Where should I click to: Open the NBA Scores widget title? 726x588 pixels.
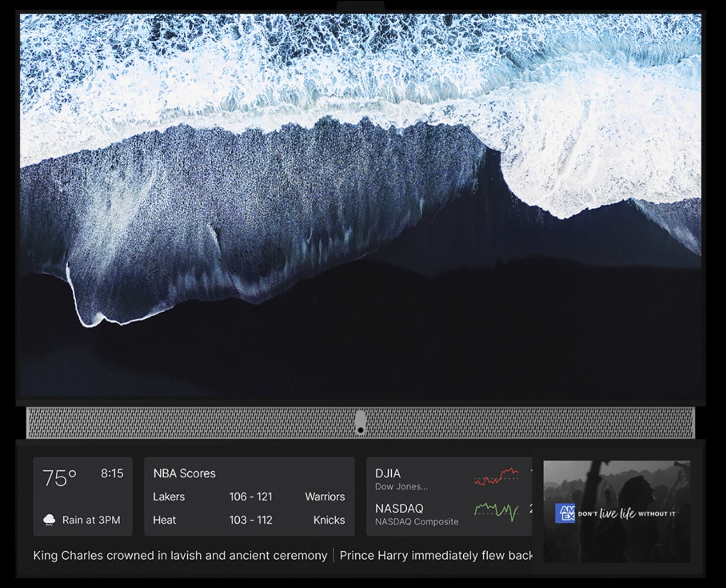click(x=184, y=473)
